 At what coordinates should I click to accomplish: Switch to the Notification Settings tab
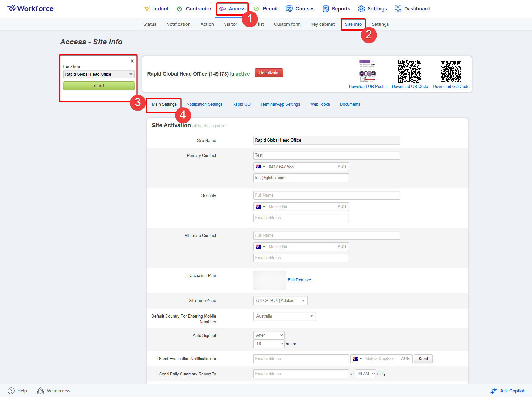(204, 104)
